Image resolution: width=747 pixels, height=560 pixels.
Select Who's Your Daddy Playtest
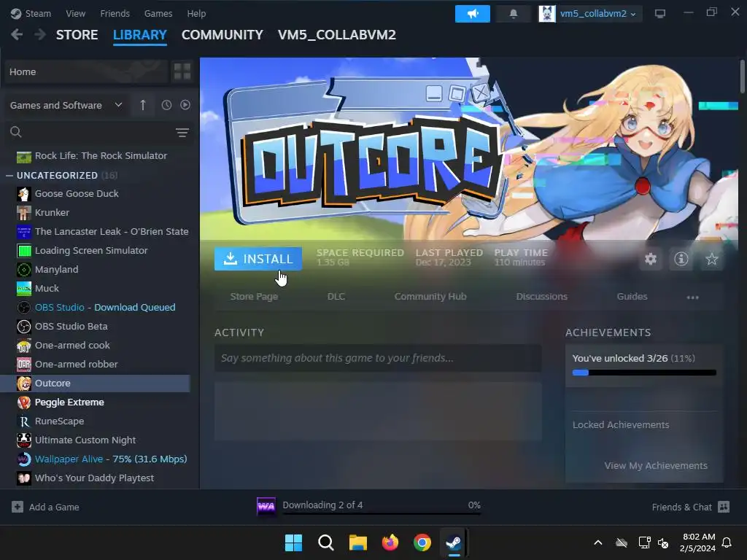point(96,478)
